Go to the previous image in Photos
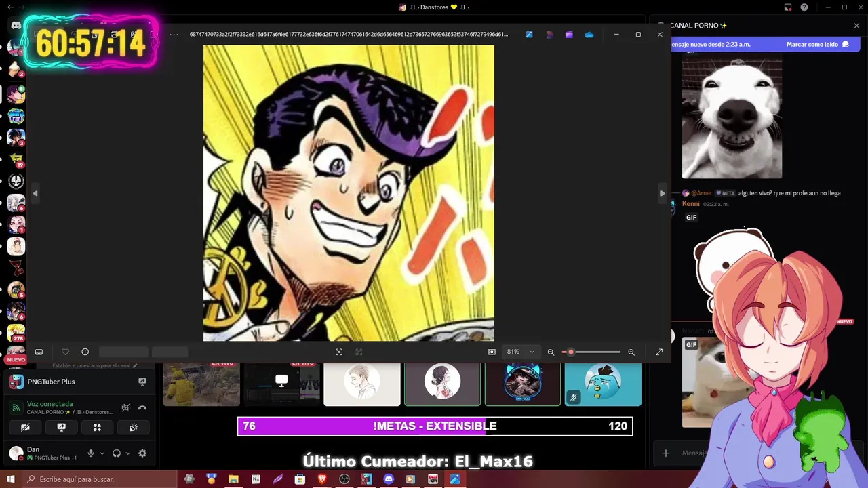This screenshot has height=488, width=868. point(35,193)
